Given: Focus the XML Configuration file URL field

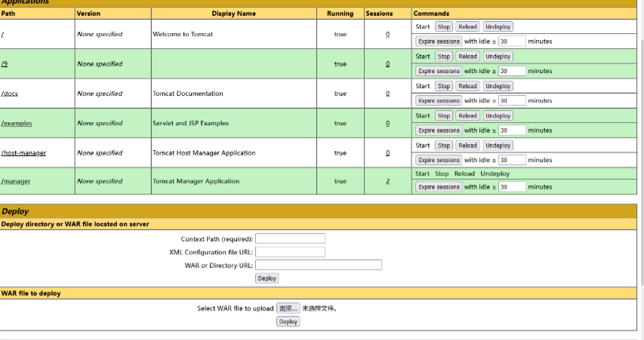Looking at the screenshot, I should pyautogui.click(x=291, y=252).
